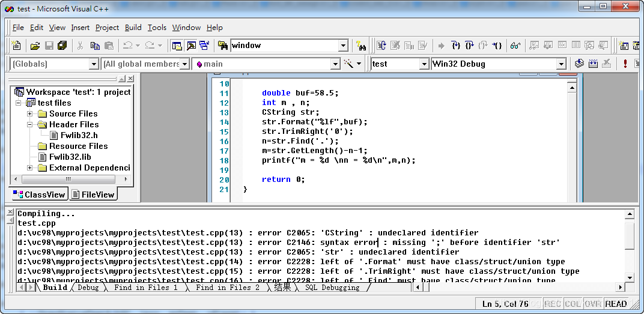Screen dimensions: 644x314
Task: Click the code editor scroll up arrow
Action: [x=572, y=87]
